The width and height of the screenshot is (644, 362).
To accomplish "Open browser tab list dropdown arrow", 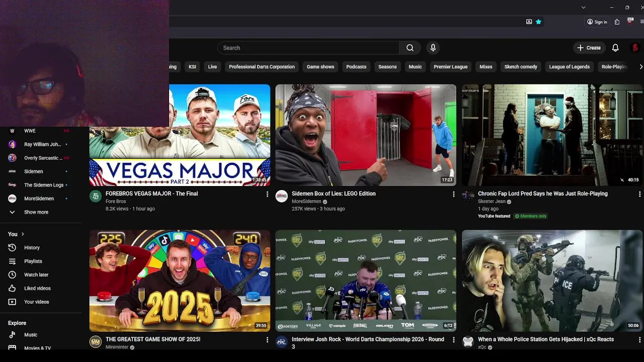I will pyautogui.click(x=583, y=7).
